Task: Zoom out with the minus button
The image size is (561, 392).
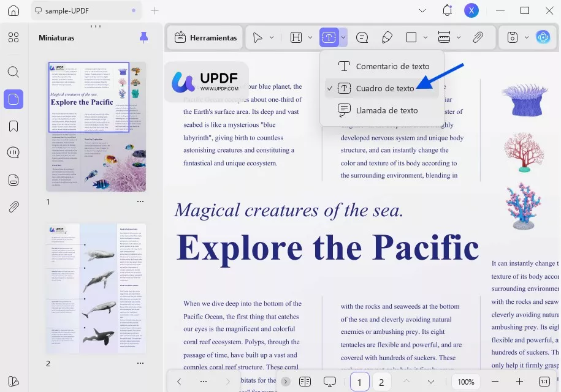Action: click(x=495, y=382)
